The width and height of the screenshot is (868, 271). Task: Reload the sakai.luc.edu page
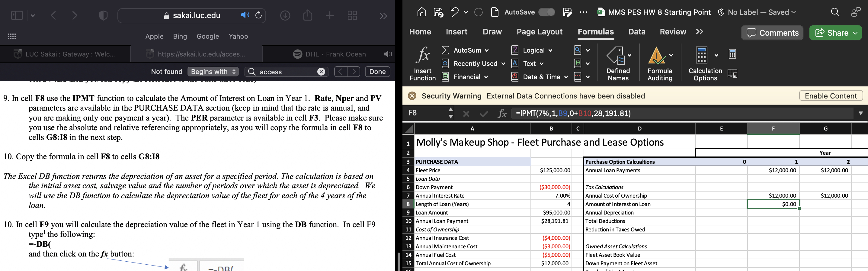pyautogui.click(x=258, y=15)
